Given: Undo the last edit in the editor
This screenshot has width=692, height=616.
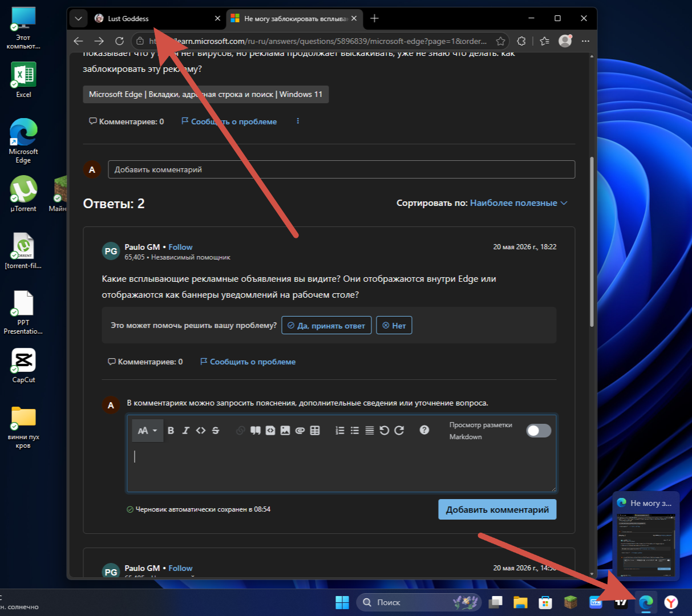Looking at the screenshot, I should [385, 431].
